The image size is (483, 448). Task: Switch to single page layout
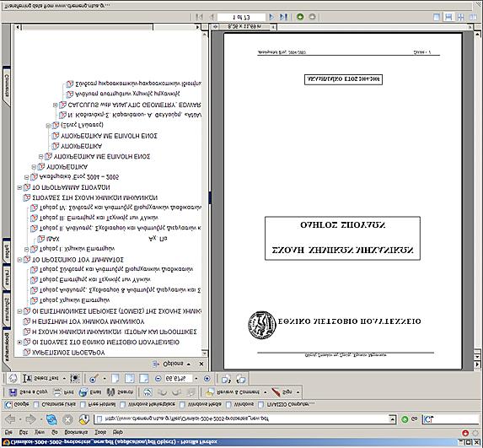pyautogui.click(x=437, y=17)
